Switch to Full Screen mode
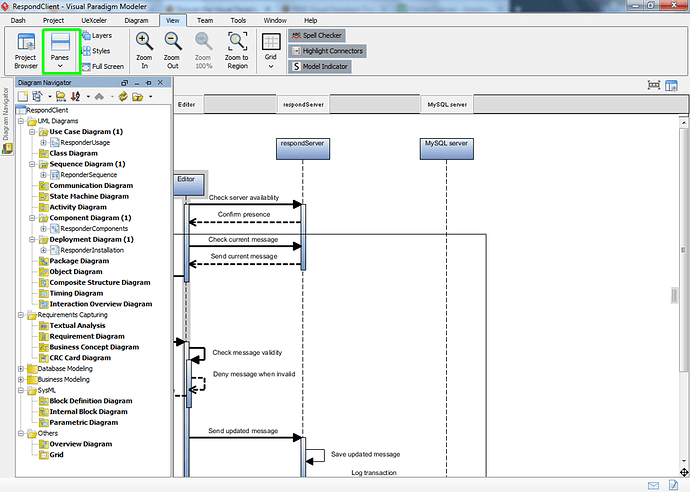 [103, 66]
